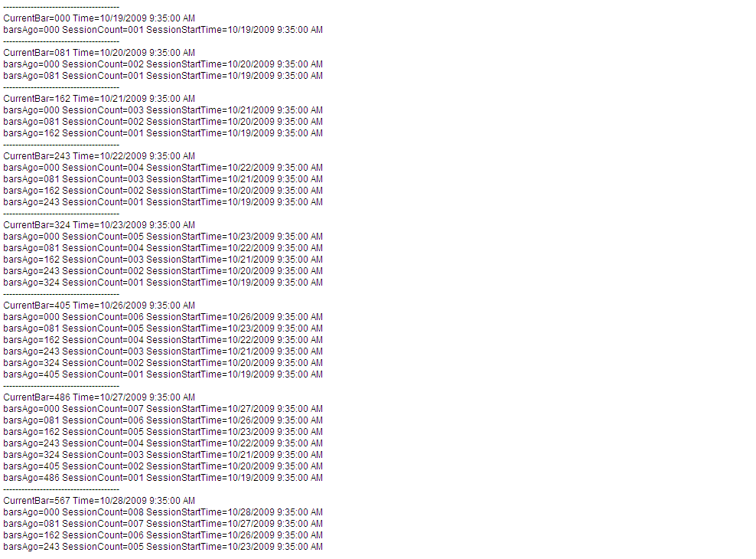This screenshot has width=756, height=559.
Task: Select the CurrentBar=567 Time=10/28/2009 line
Action: pyautogui.click(x=99, y=501)
